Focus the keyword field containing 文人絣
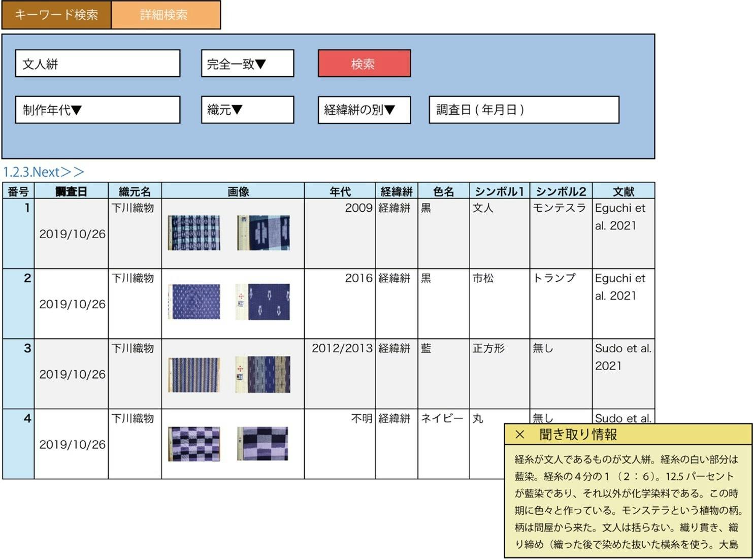 97,63
